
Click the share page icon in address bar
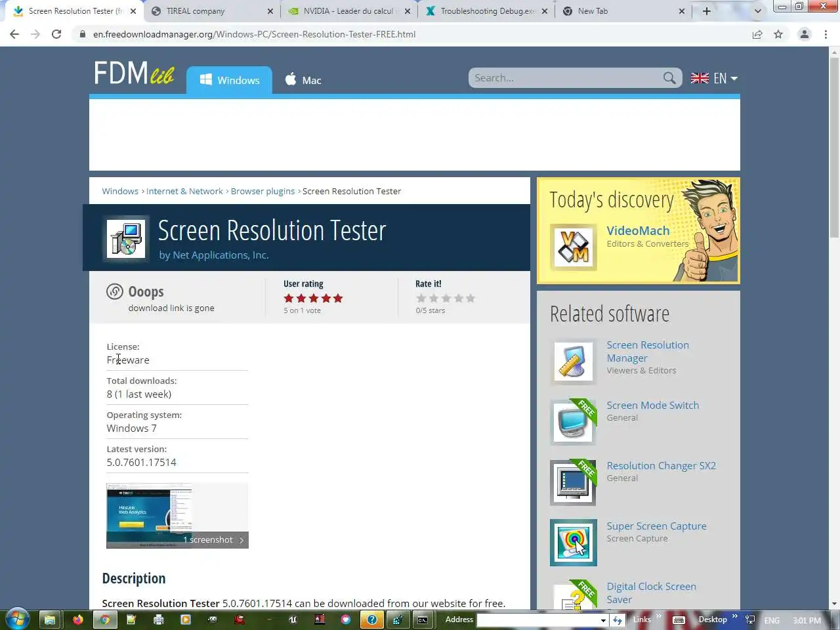pos(757,34)
